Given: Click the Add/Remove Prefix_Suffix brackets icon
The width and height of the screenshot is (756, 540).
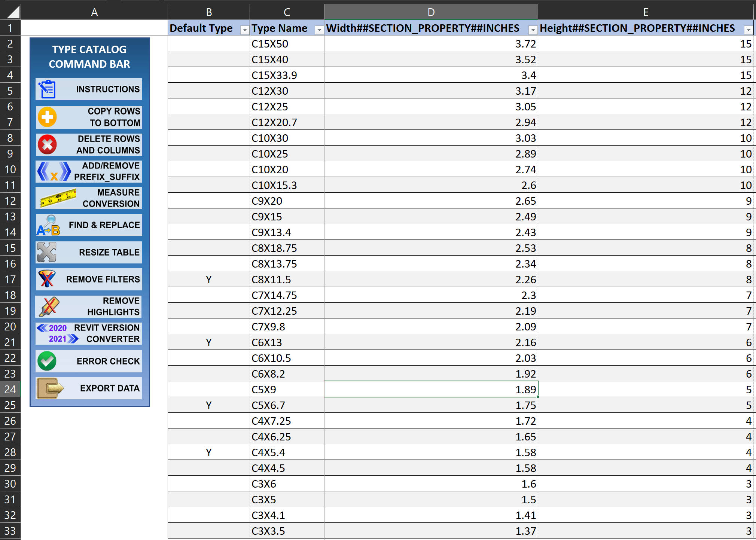Looking at the screenshot, I should [54, 171].
